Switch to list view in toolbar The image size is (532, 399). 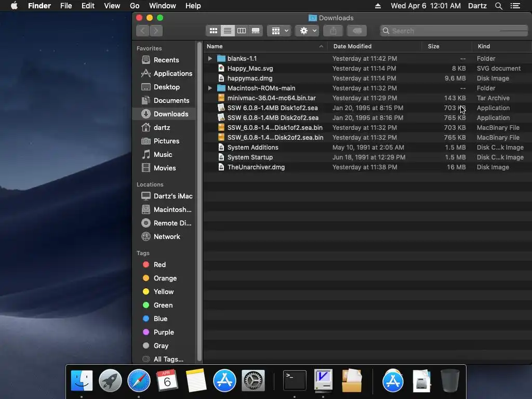point(228,31)
